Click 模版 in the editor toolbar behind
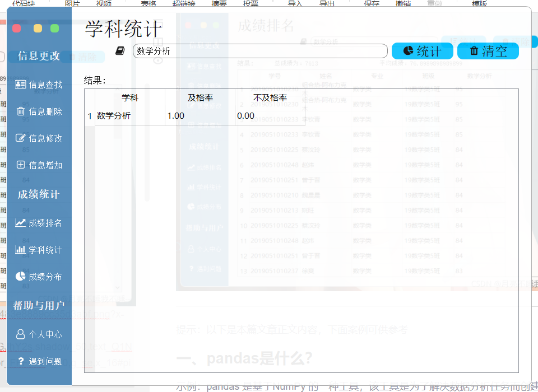 tap(479, 3)
